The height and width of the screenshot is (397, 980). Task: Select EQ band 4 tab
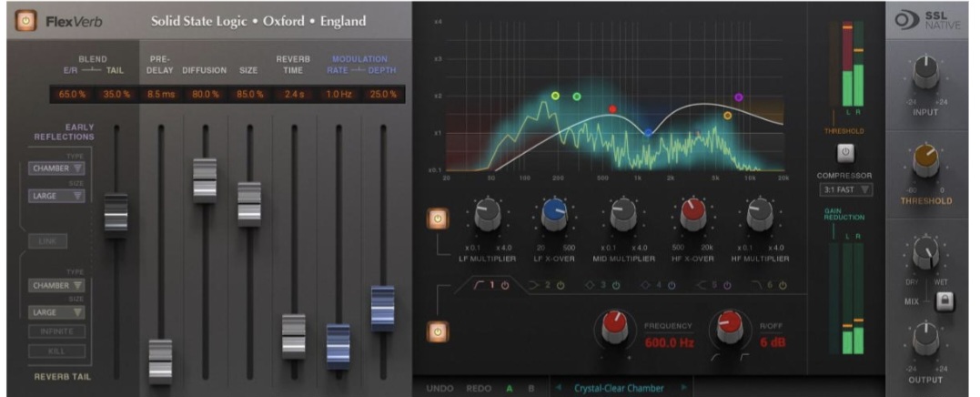[660, 285]
